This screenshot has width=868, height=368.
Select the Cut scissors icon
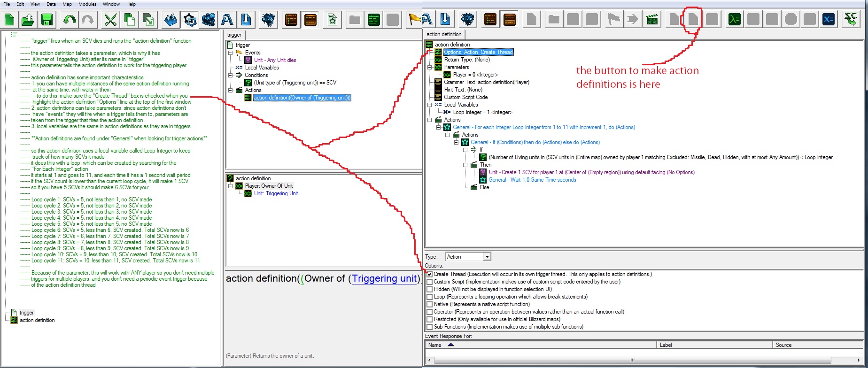[x=110, y=19]
